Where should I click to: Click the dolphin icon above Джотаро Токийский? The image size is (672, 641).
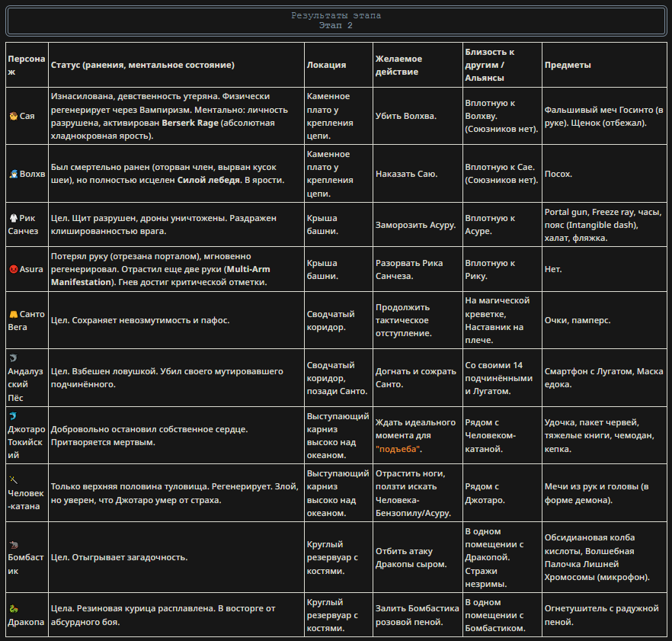click(x=13, y=416)
